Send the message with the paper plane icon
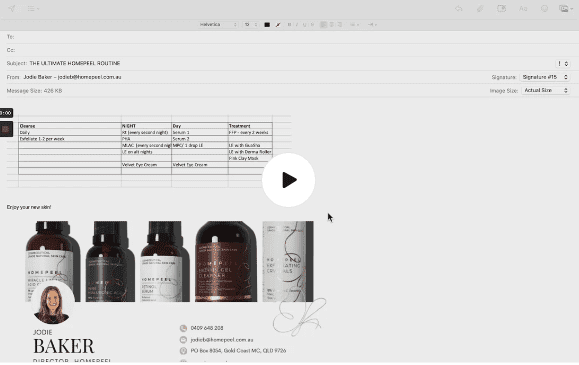Image resolution: width=579 pixels, height=365 pixels. coord(12,8)
